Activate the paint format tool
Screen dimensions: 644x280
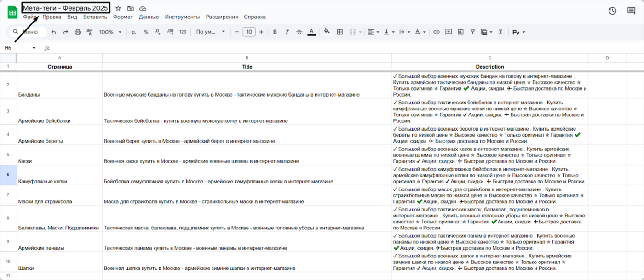(90, 32)
